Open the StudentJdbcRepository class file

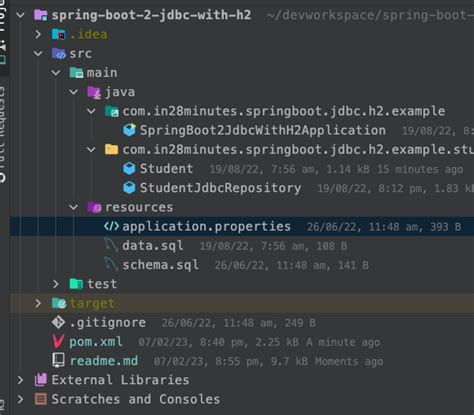(x=220, y=188)
